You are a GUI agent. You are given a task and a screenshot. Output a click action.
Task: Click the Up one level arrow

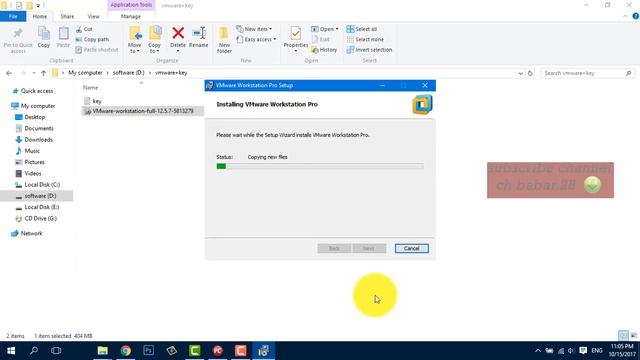43,73
